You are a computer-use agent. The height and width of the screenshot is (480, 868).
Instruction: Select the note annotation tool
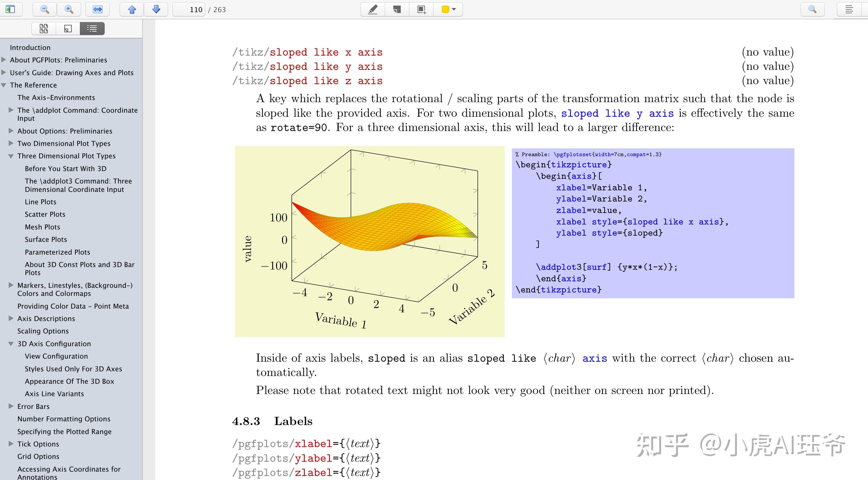pos(397,9)
